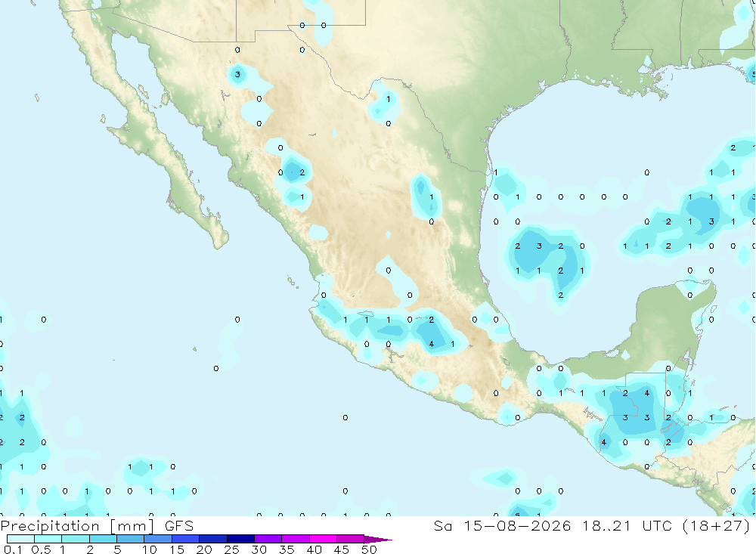Click the legend value '35'
The height and width of the screenshot is (554, 756).
(287, 549)
